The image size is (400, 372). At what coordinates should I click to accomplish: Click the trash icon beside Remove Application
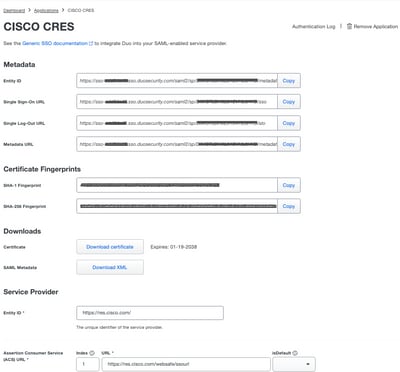click(349, 26)
